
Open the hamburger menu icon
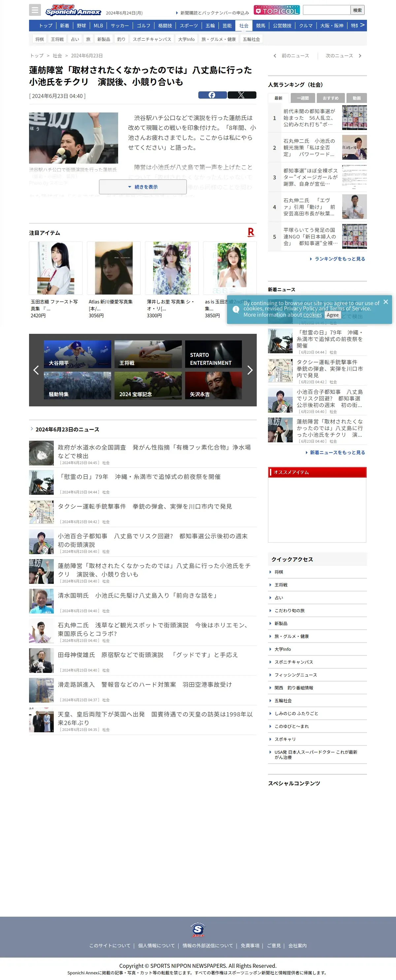[35, 10]
